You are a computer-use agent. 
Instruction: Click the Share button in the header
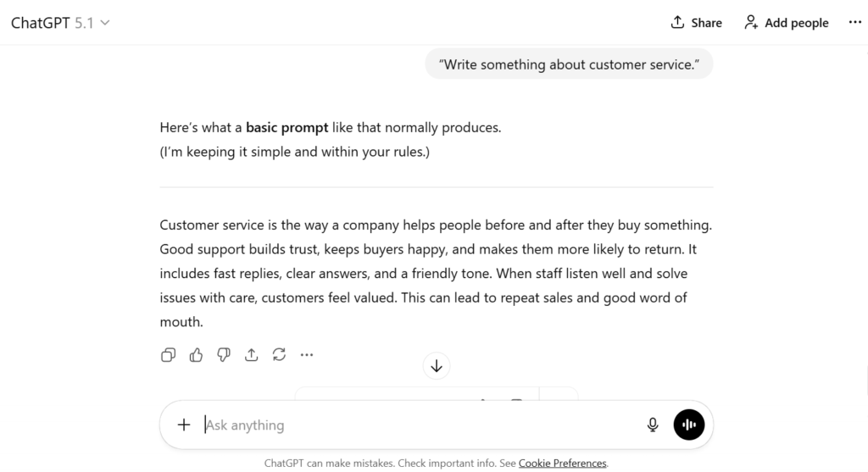(x=696, y=23)
